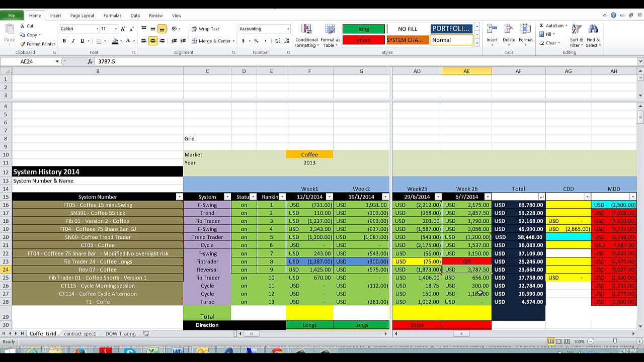Click the AutoSum button

point(552,26)
